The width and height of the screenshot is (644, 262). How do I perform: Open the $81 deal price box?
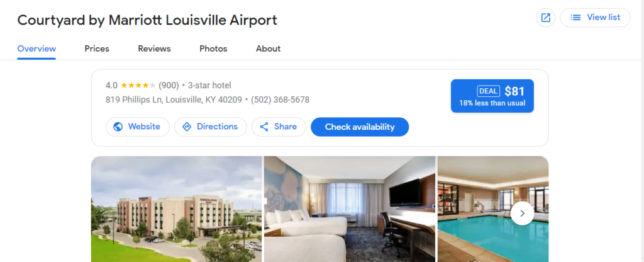click(492, 96)
